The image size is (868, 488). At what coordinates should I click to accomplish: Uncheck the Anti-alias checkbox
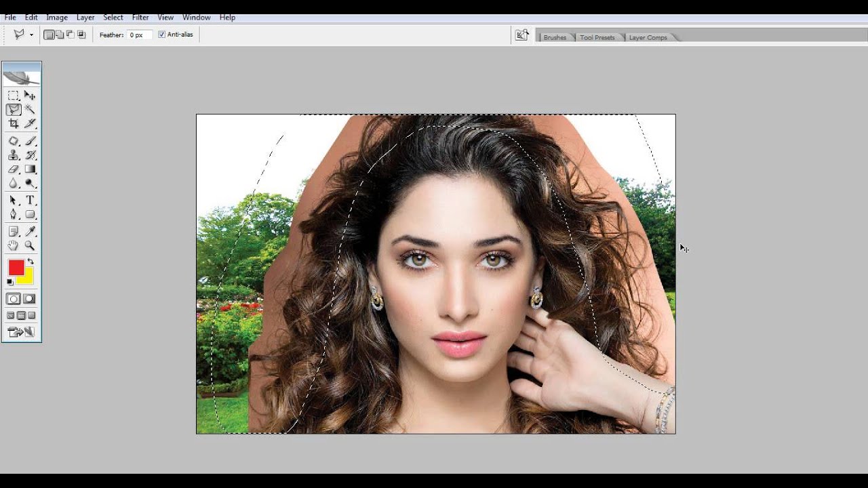tap(161, 35)
